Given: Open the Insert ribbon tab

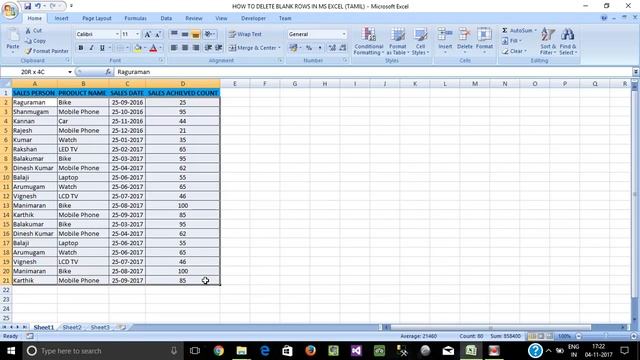Looking at the screenshot, I should [x=61, y=18].
